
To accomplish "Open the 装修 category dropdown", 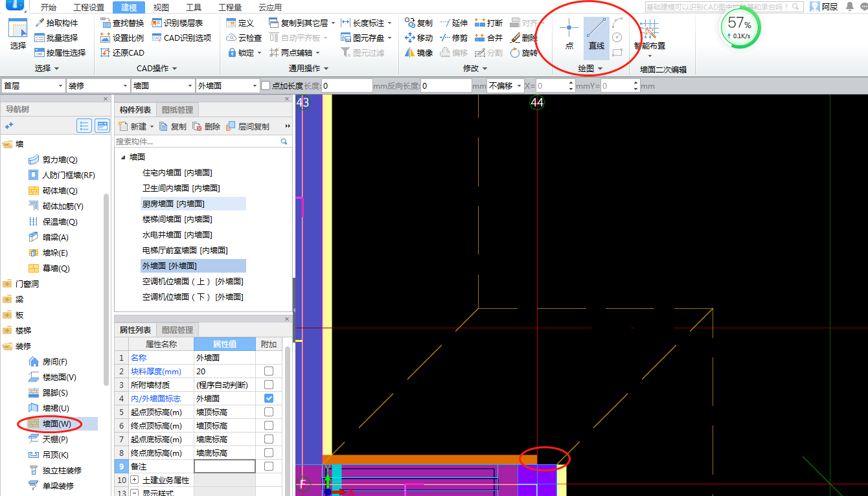I will pos(98,85).
